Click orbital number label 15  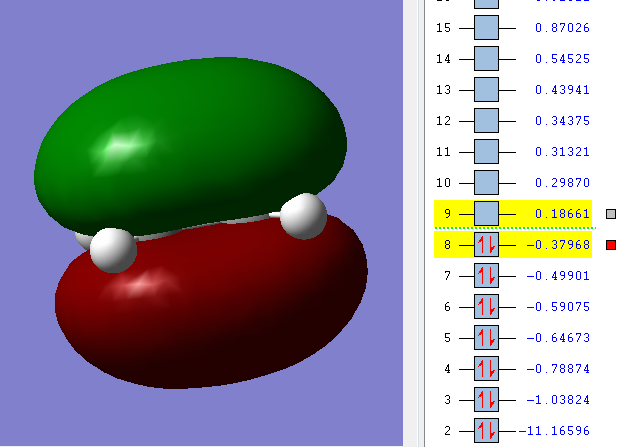443,28
